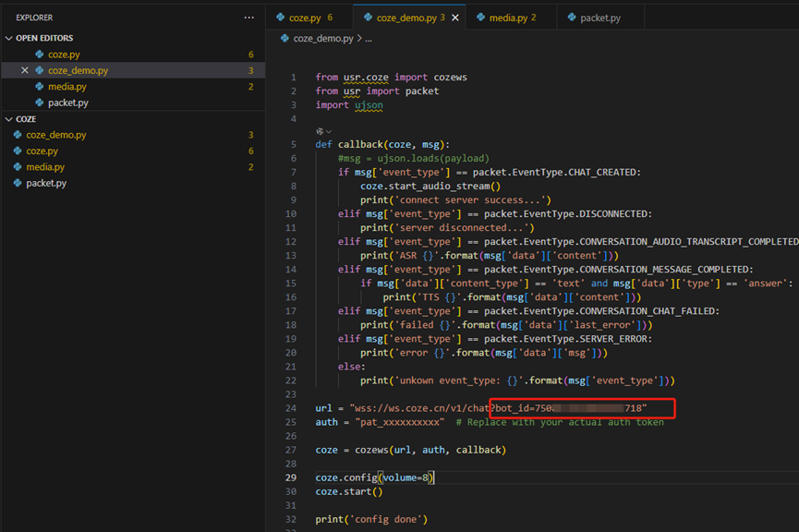Switch to the coze.py tab

(306, 18)
